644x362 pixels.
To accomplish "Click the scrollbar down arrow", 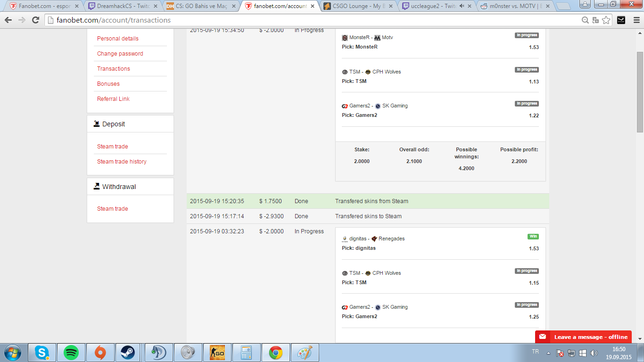I will (640, 339).
